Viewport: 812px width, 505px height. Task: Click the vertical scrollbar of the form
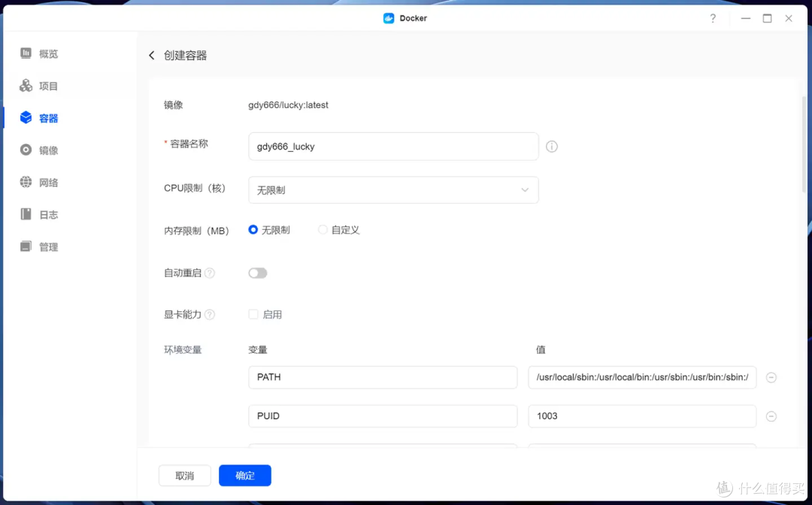[x=804, y=145]
